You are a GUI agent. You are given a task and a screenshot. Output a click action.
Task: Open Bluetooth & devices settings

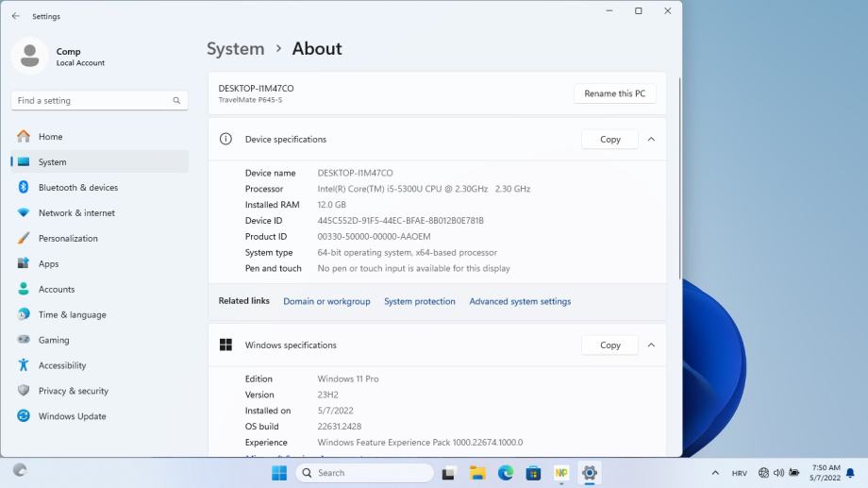[77, 188]
